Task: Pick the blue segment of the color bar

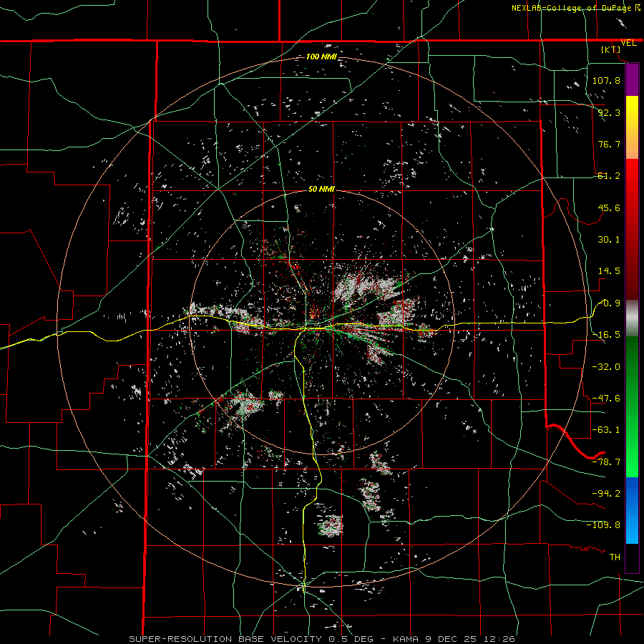Action: (x=632, y=510)
